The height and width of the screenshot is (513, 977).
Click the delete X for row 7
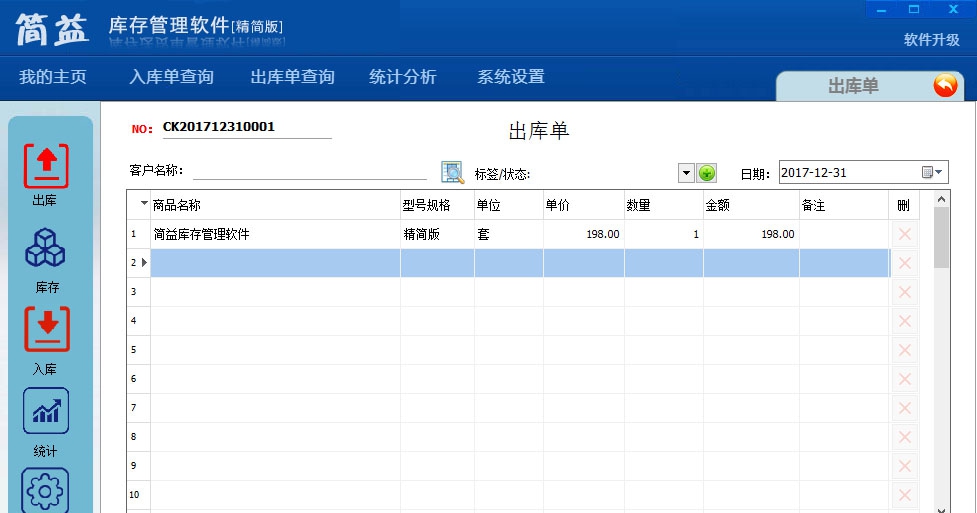pos(905,408)
